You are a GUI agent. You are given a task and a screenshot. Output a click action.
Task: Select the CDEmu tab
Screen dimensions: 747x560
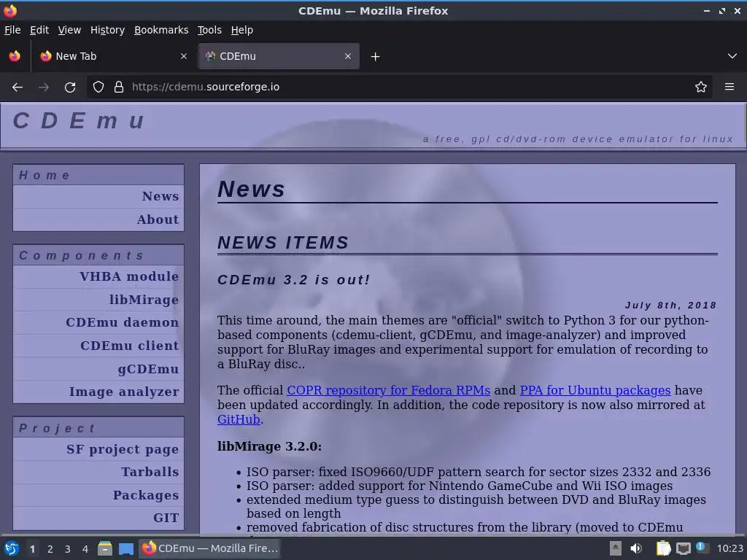pos(279,56)
